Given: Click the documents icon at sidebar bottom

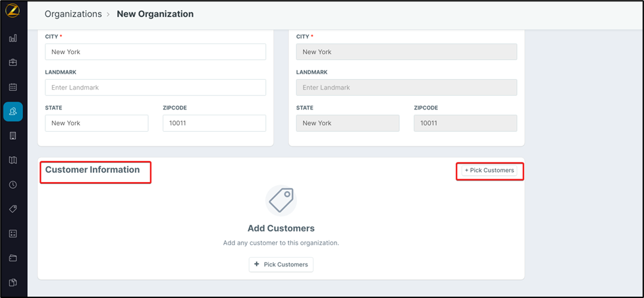Looking at the screenshot, I should (13, 282).
